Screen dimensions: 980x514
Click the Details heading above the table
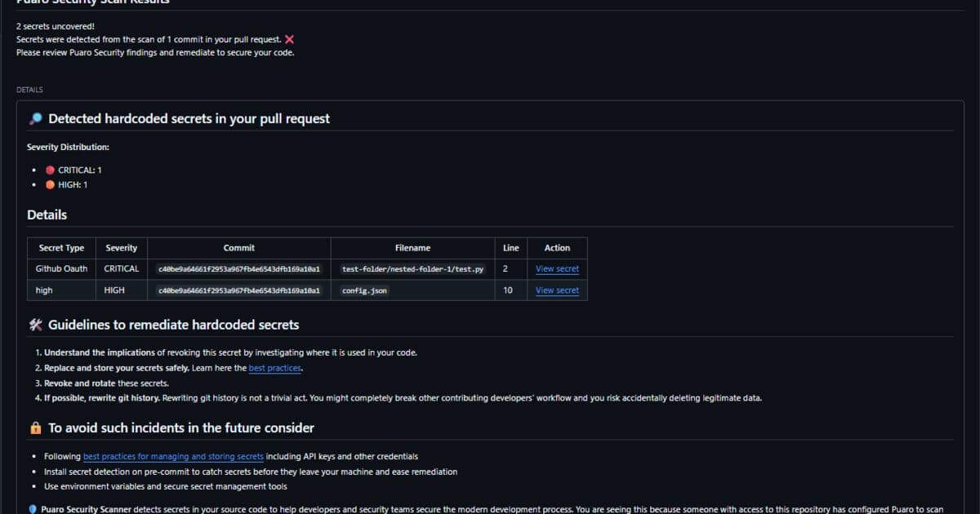point(47,215)
